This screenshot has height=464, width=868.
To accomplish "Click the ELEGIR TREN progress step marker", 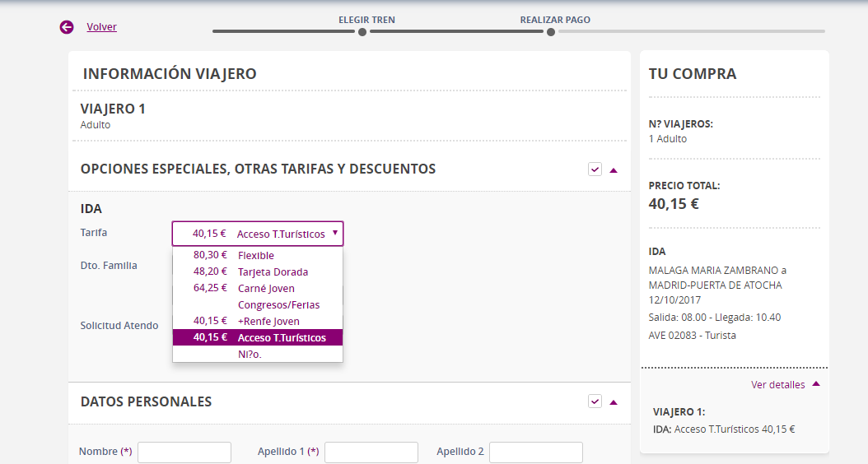I will tap(362, 32).
